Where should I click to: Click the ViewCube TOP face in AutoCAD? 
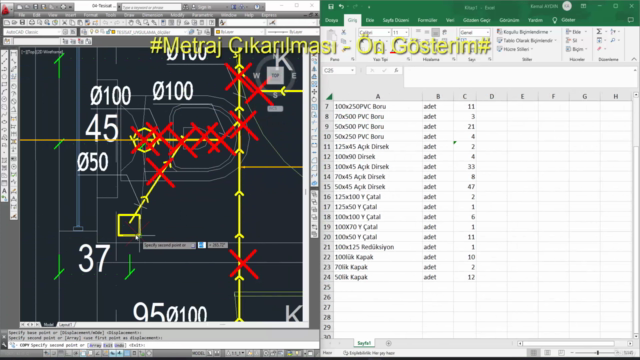tap(276, 76)
